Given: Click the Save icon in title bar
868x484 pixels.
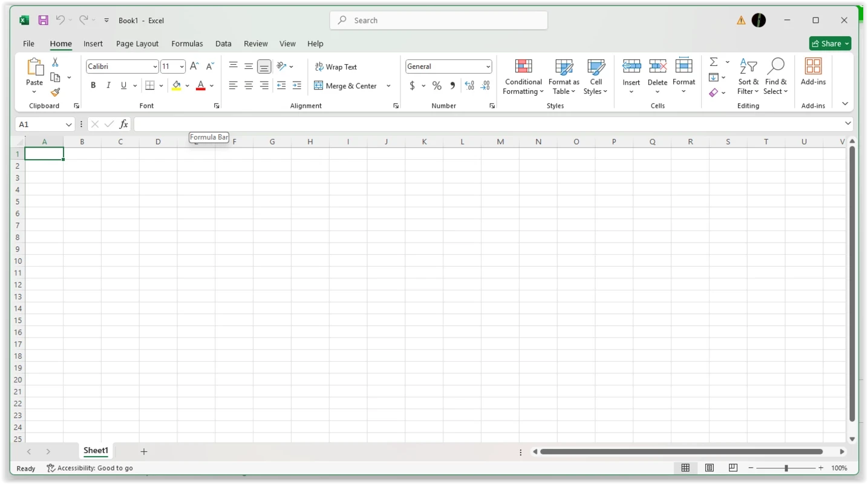Looking at the screenshot, I should click(x=43, y=20).
